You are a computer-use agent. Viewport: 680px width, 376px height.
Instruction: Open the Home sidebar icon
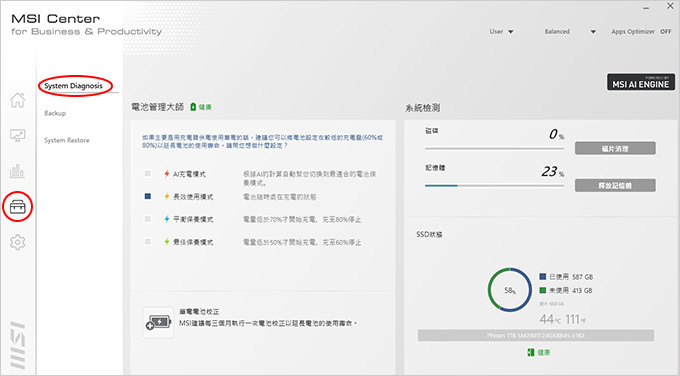[x=18, y=100]
